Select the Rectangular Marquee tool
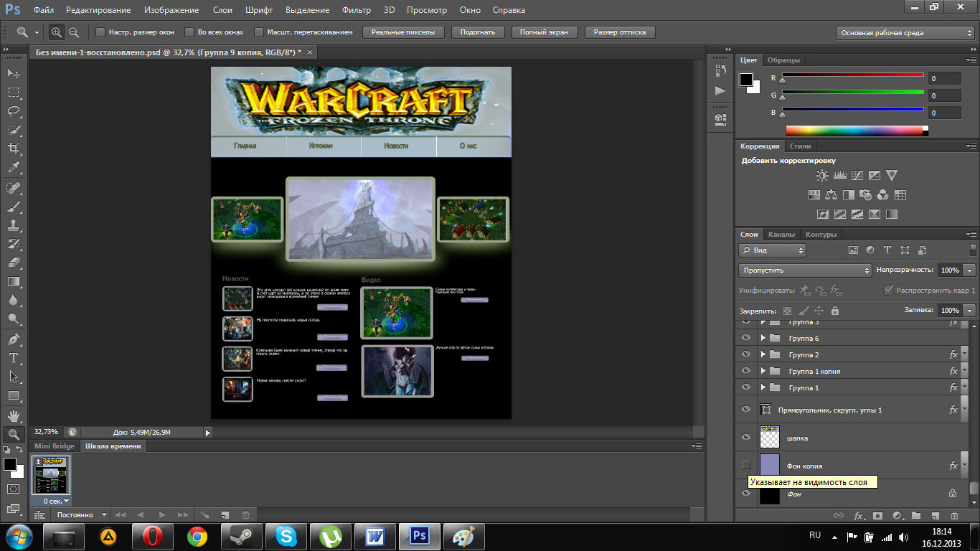 [x=14, y=92]
